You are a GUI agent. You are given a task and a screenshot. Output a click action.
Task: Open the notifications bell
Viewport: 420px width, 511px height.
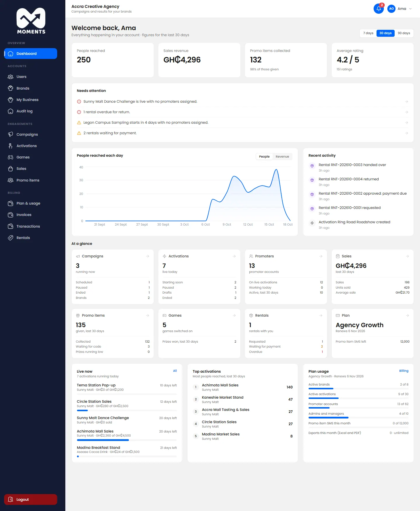379,8
